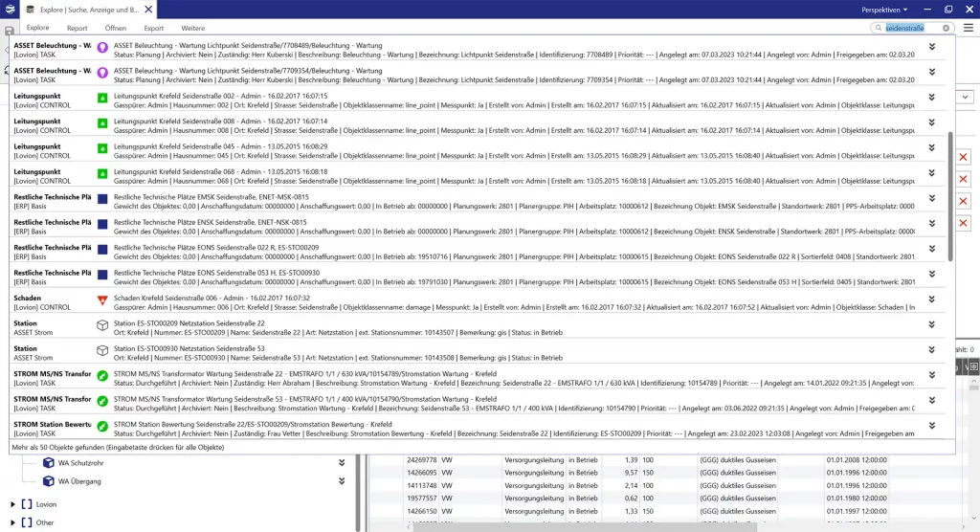Click cube icon of Station ES-STO00209
The height and width of the screenshot is (532, 980).
[102, 325]
